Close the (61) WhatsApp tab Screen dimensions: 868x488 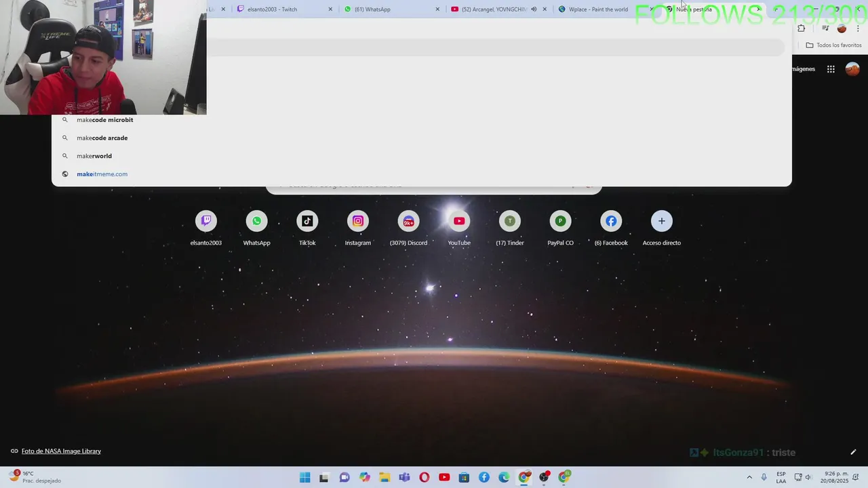pos(437,9)
